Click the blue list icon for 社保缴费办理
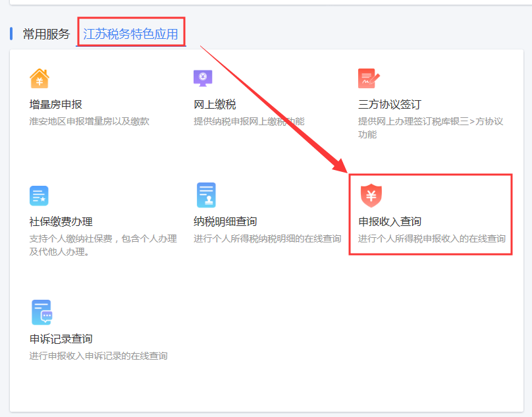The width and height of the screenshot is (532, 417). [x=39, y=196]
